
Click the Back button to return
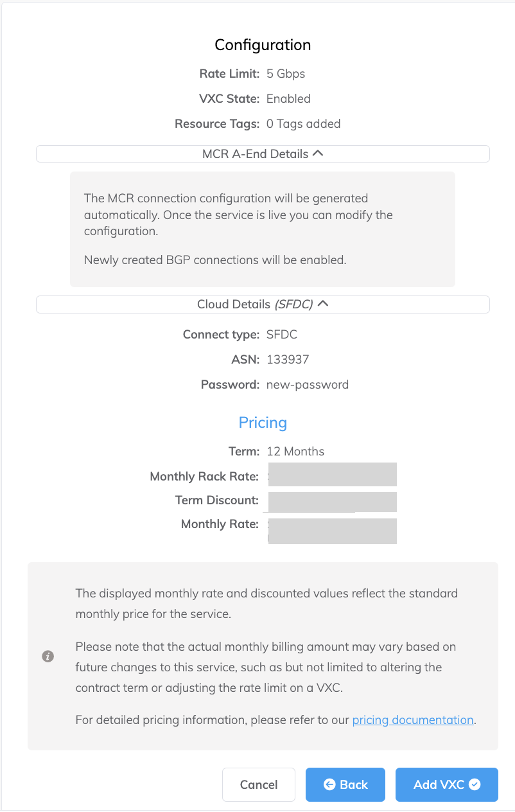click(345, 784)
